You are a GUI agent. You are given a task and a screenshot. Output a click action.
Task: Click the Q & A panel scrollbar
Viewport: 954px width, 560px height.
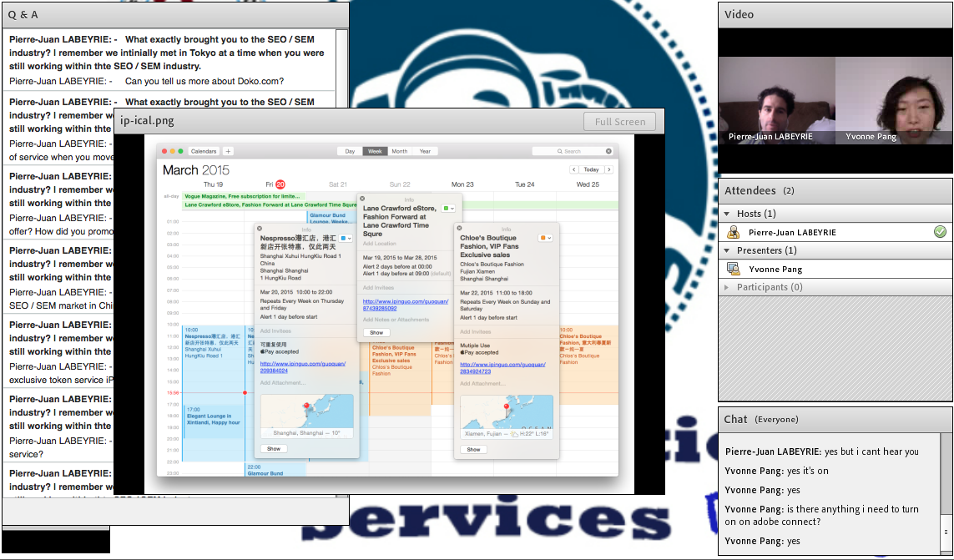[x=342, y=262]
